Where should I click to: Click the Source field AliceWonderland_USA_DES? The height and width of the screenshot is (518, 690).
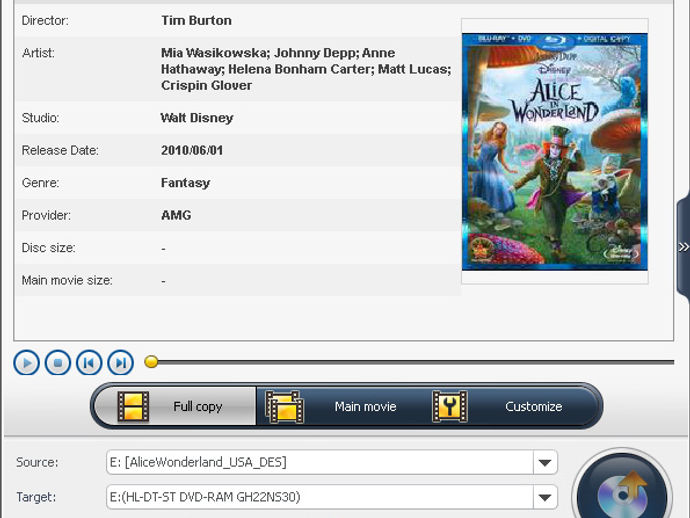320,463
